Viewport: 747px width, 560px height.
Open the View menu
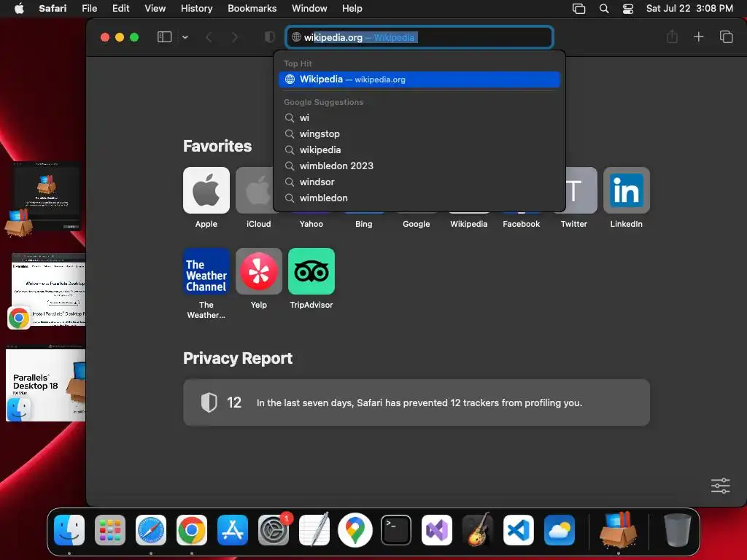155,9
